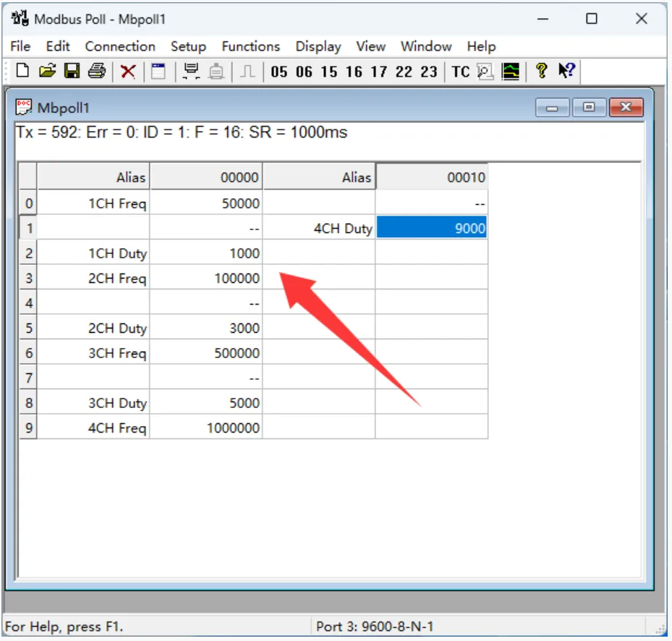Open an existing Modbus Poll file
672x641 pixels.
pos(47,71)
